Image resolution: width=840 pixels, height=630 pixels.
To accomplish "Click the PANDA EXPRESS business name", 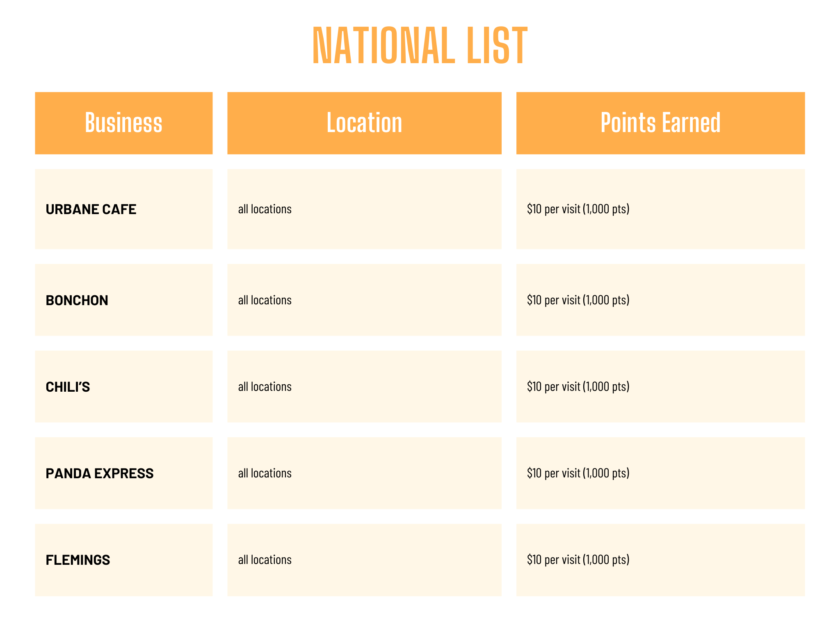I will (99, 473).
